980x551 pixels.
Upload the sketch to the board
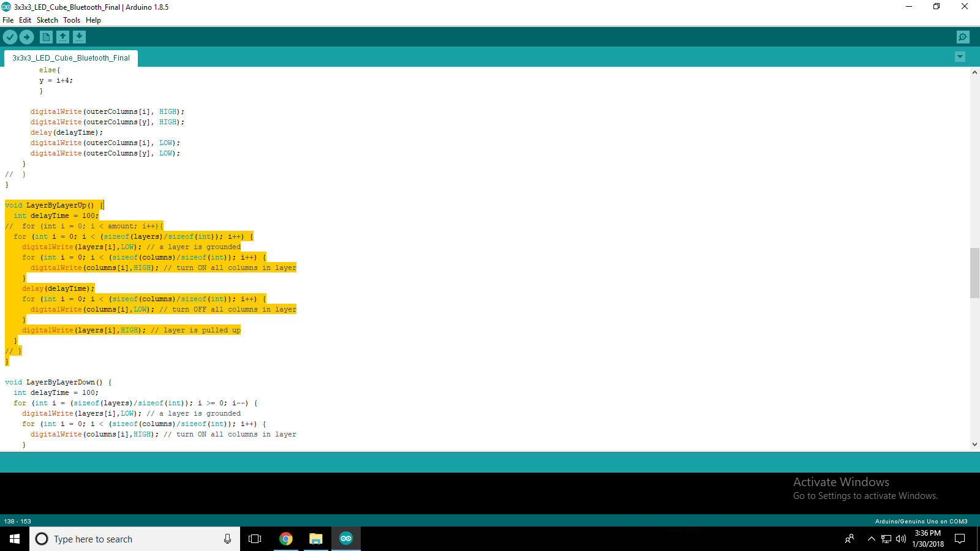pyautogui.click(x=26, y=37)
